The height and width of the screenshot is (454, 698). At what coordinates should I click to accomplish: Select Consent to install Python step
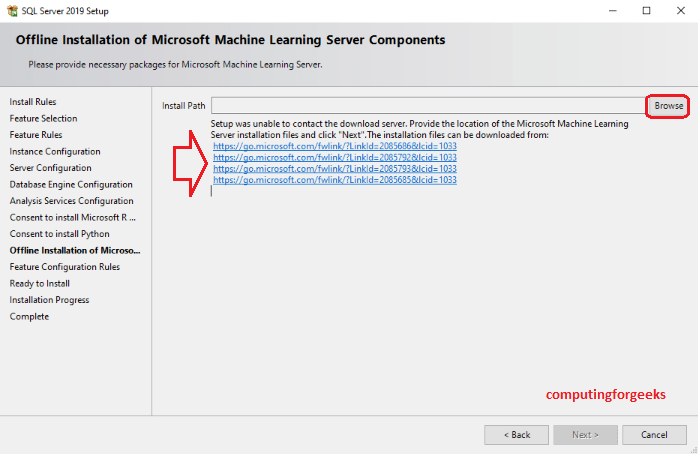click(59, 234)
